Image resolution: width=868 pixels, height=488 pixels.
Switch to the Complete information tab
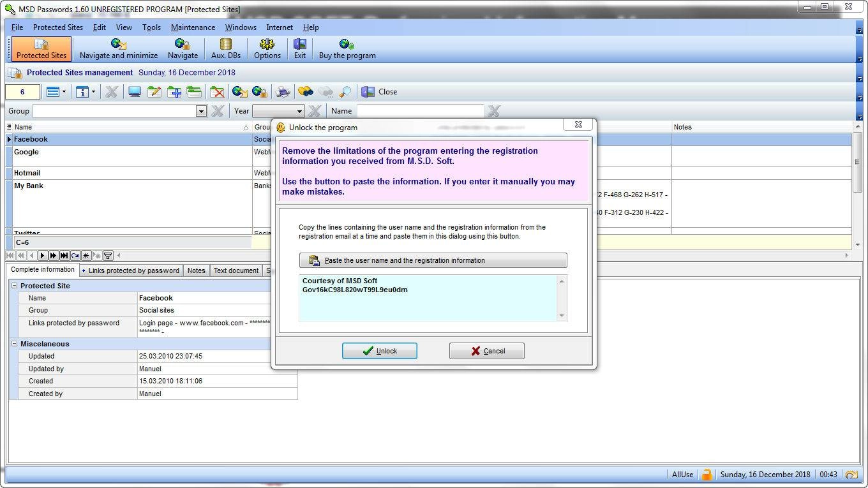click(43, 270)
